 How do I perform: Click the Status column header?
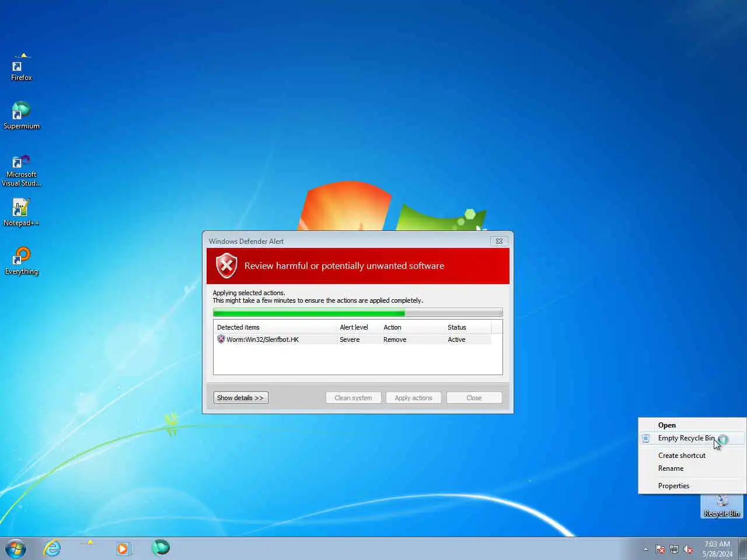(468, 327)
